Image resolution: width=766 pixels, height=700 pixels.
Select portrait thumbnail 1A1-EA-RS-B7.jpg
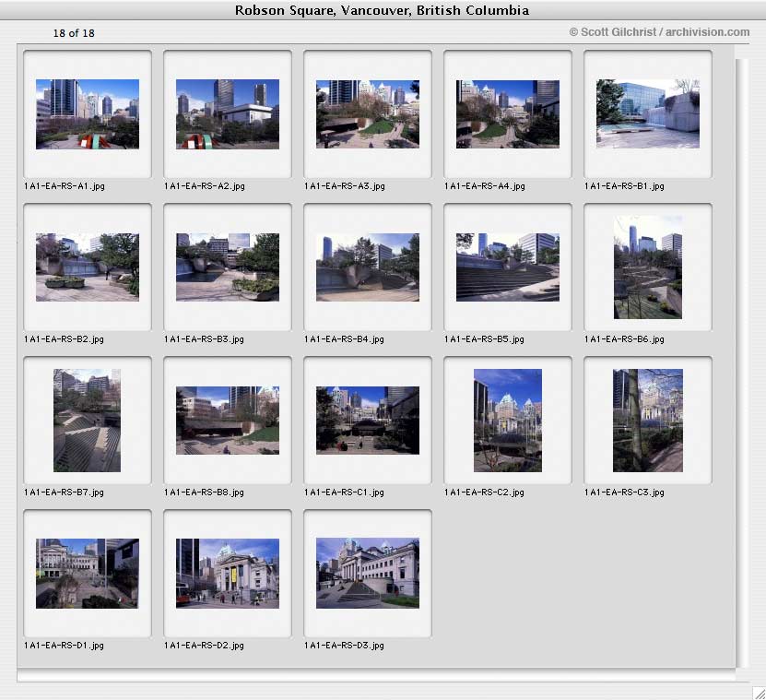(87, 421)
